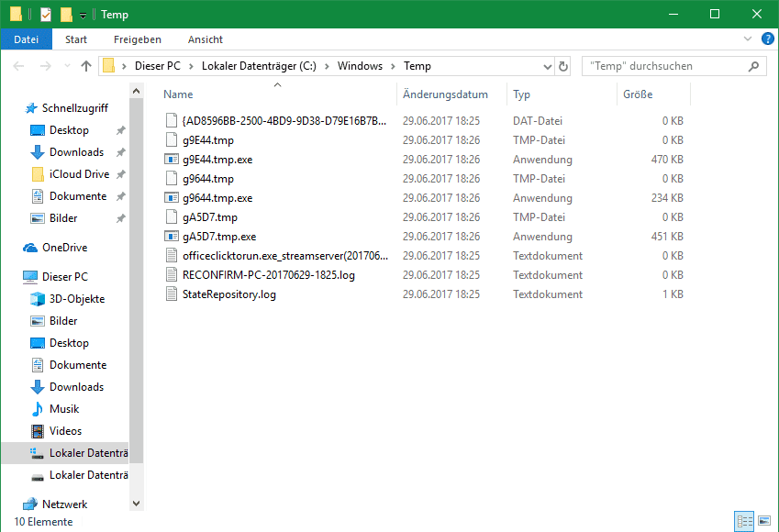The image size is (779, 532).
Task: Click the up-arrow to parent folder
Action: (86, 66)
